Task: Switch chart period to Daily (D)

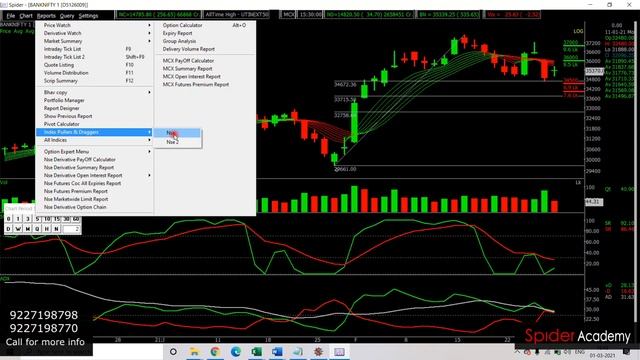Action: click(9, 229)
